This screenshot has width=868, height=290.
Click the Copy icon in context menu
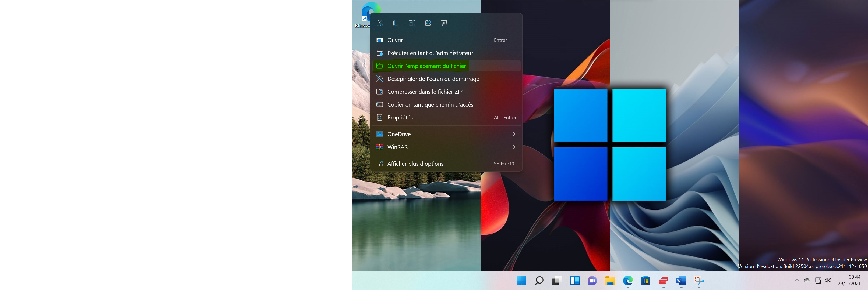click(x=396, y=23)
